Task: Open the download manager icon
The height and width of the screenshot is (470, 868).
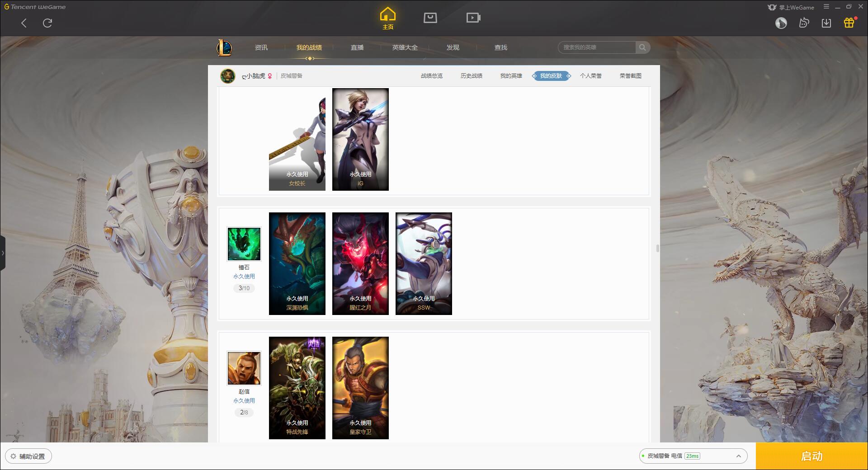Action: (826, 23)
